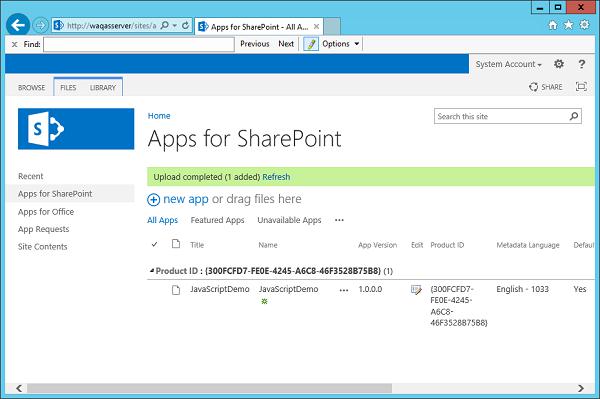The width and height of the screenshot is (600, 399).
Task: Switch to the LIBRARY ribbon tab
Action: 103,88
